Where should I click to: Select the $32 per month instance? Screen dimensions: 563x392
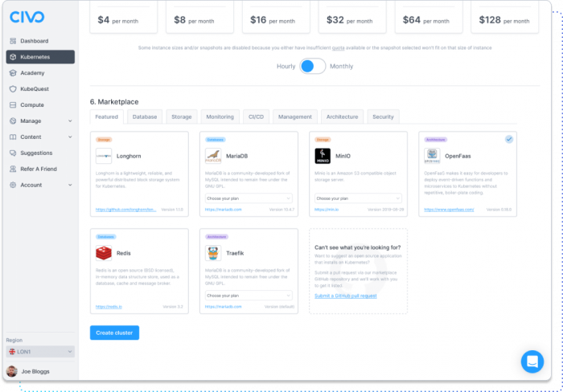click(x=352, y=17)
